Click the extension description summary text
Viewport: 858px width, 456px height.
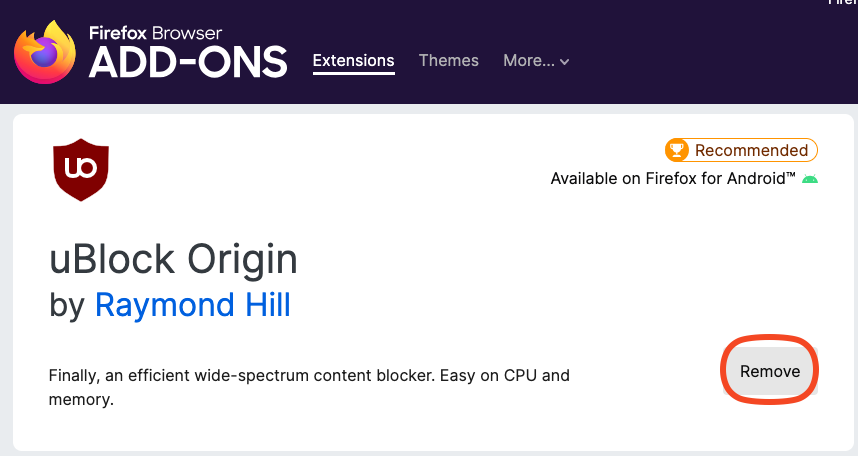pyautogui.click(x=309, y=387)
